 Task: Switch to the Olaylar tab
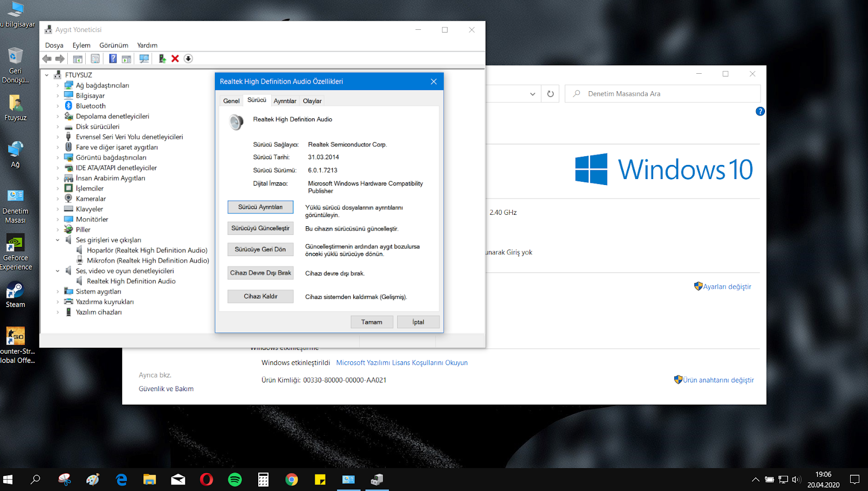point(312,101)
